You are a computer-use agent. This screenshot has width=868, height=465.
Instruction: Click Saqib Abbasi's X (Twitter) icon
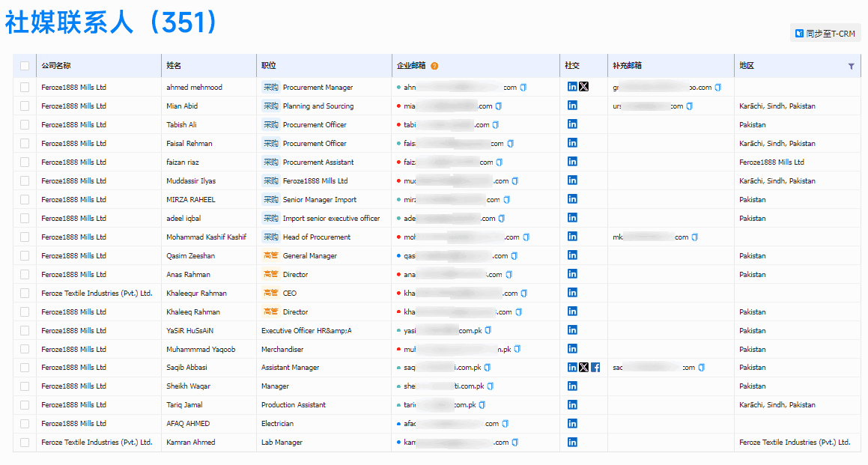[x=584, y=368]
